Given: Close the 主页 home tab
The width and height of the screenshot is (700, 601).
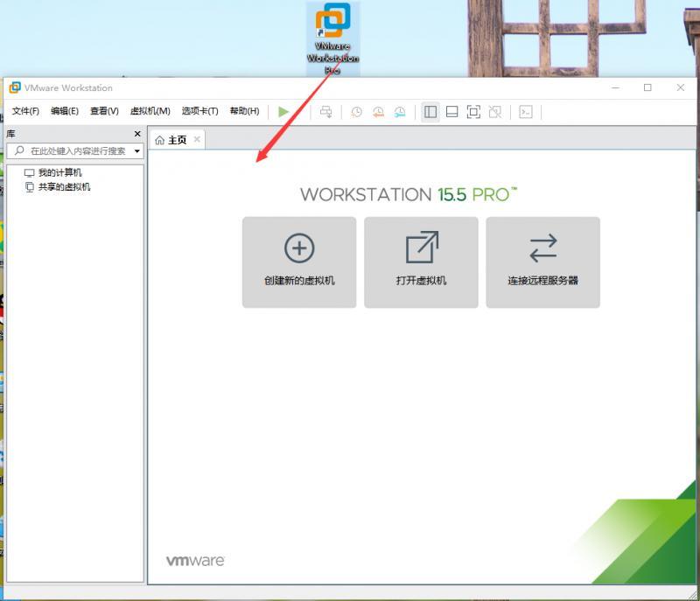Looking at the screenshot, I should 197,140.
